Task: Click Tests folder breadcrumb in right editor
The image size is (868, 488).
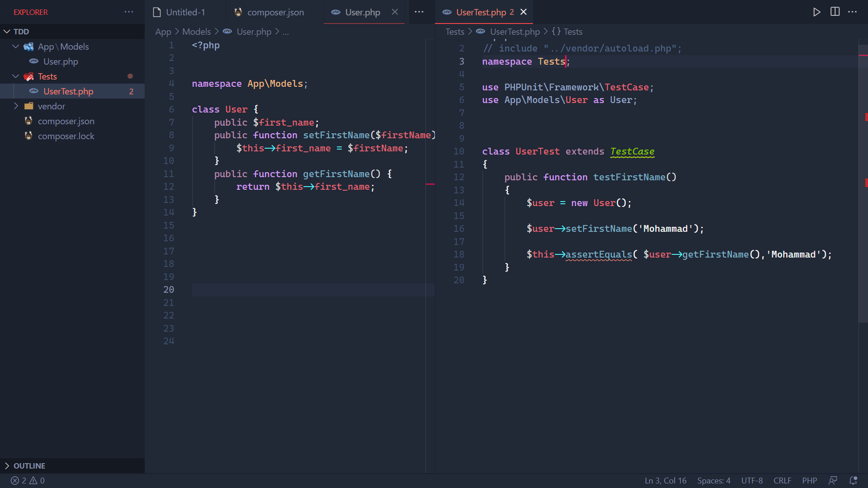Action: coord(455,32)
